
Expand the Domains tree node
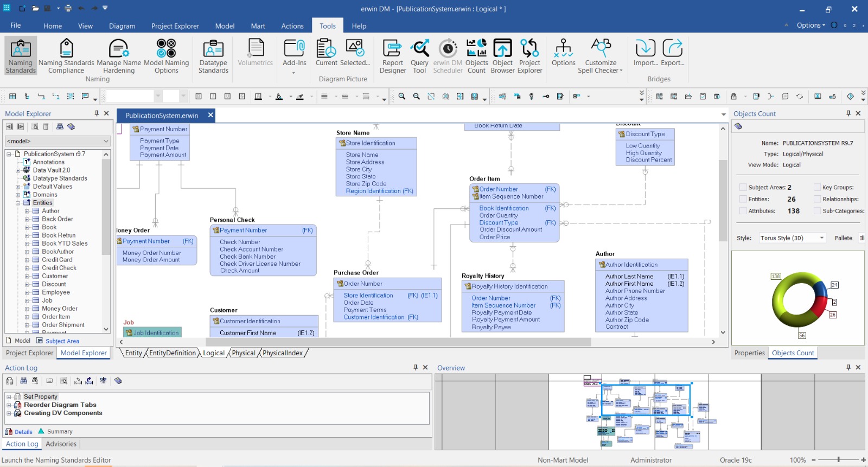(x=18, y=195)
